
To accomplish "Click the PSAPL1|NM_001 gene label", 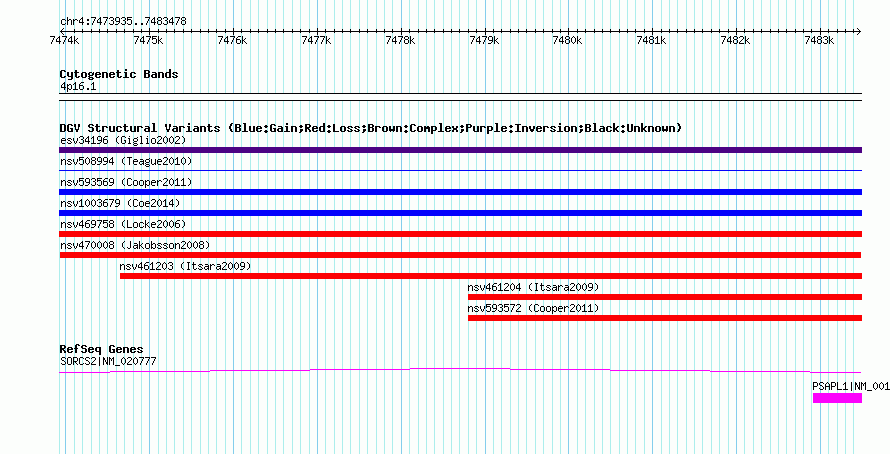I will 851,386.
